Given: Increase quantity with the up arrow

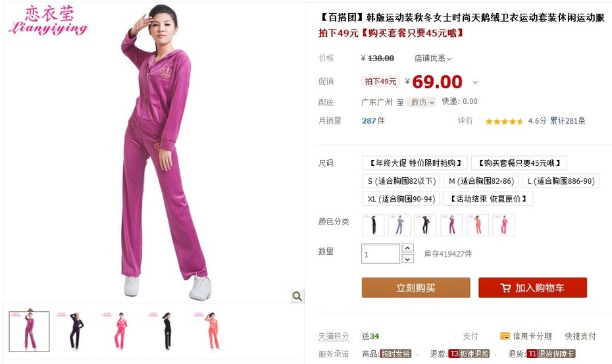Looking at the screenshot, I should 407,248.
